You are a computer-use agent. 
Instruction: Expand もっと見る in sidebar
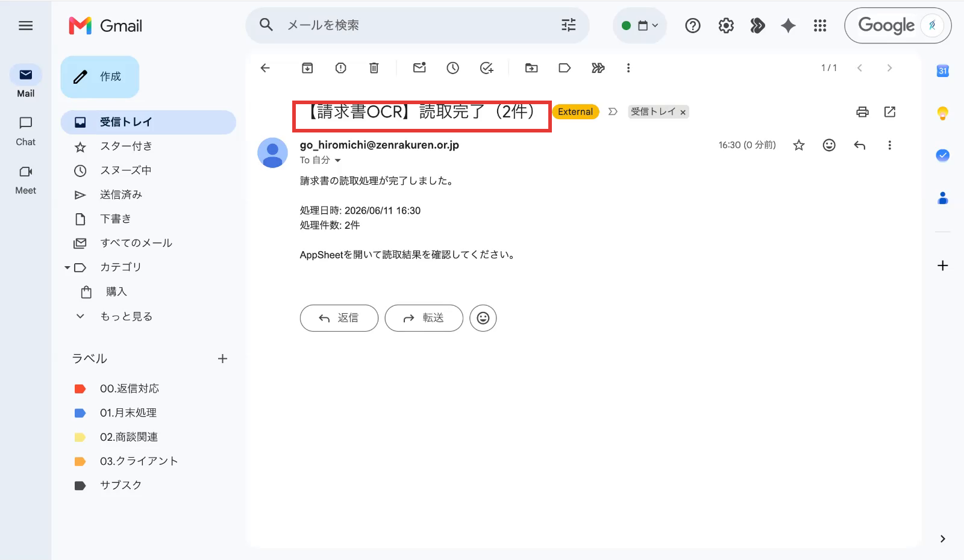148,316
